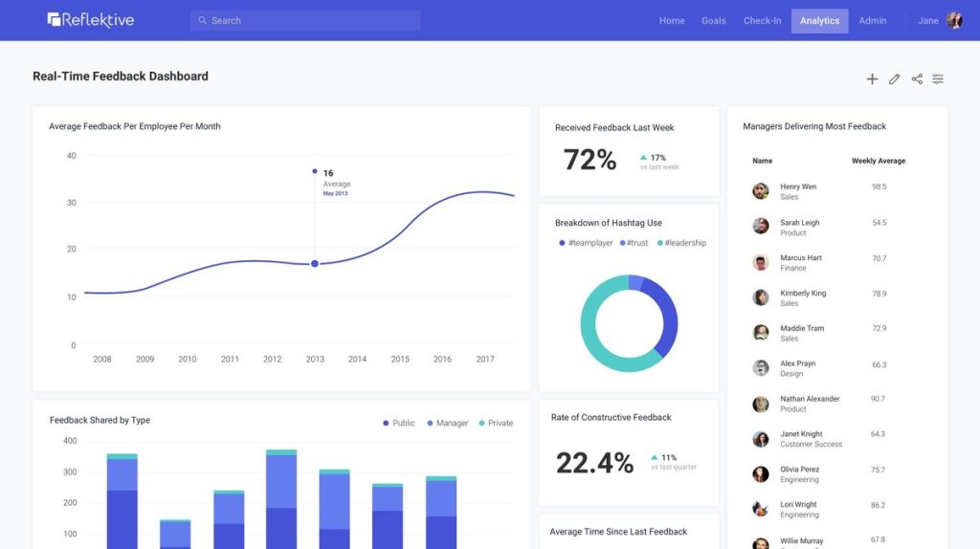Toggle the #leadership hashtag legend
This screenshot has height=549, width=980.
point(679,243)
